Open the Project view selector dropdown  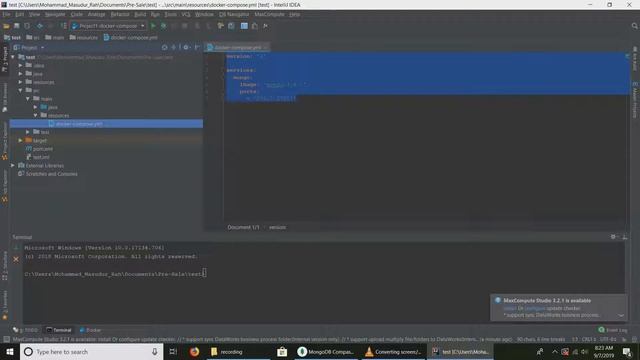29,47
